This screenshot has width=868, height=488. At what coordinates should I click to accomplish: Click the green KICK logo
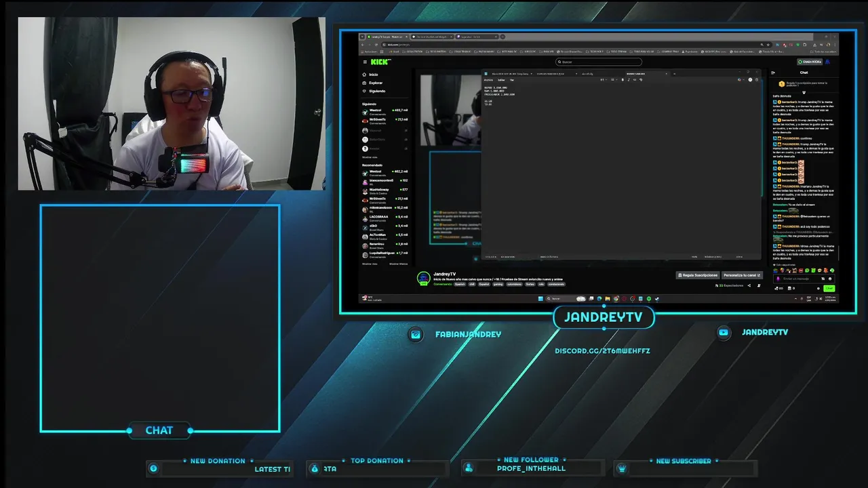point(380,62)
